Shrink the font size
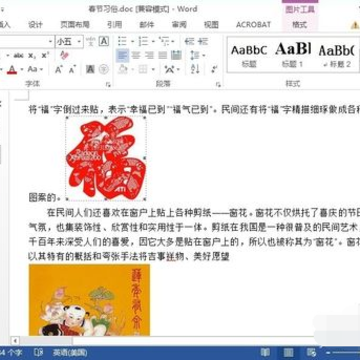360x360 pixels. tap(72, 69)
